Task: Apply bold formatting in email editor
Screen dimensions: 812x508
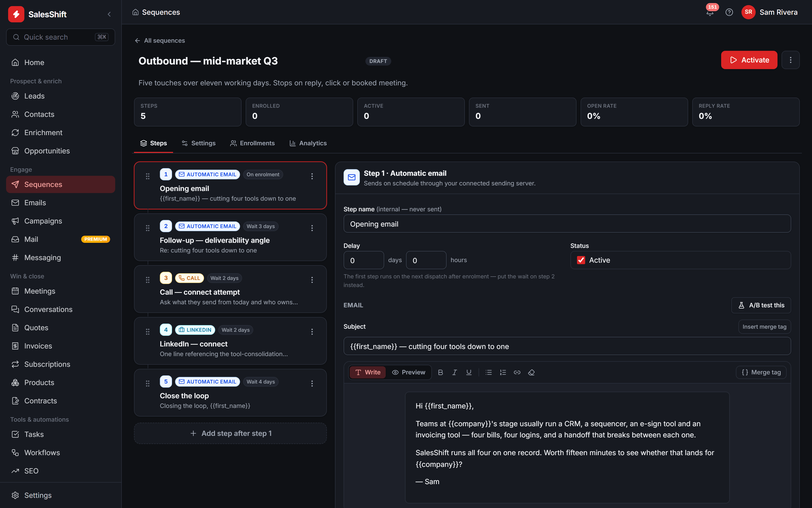Action: coord(441,372)
